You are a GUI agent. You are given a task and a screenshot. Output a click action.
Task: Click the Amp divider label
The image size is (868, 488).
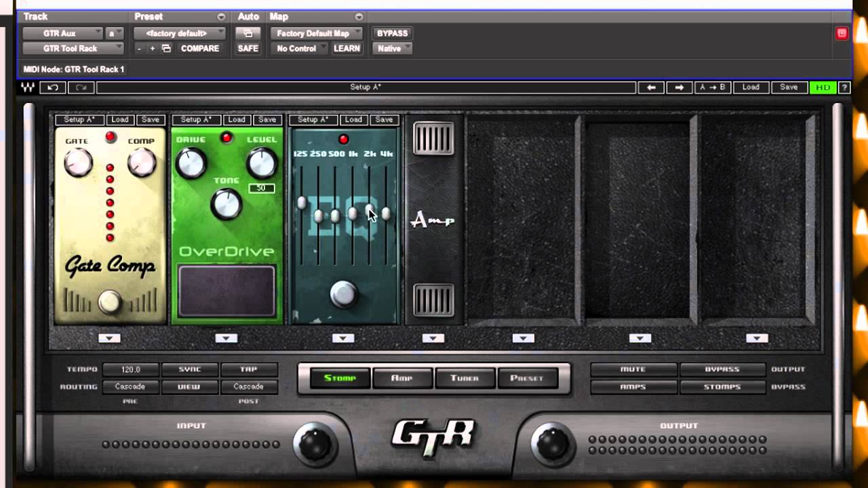[433, 220]
